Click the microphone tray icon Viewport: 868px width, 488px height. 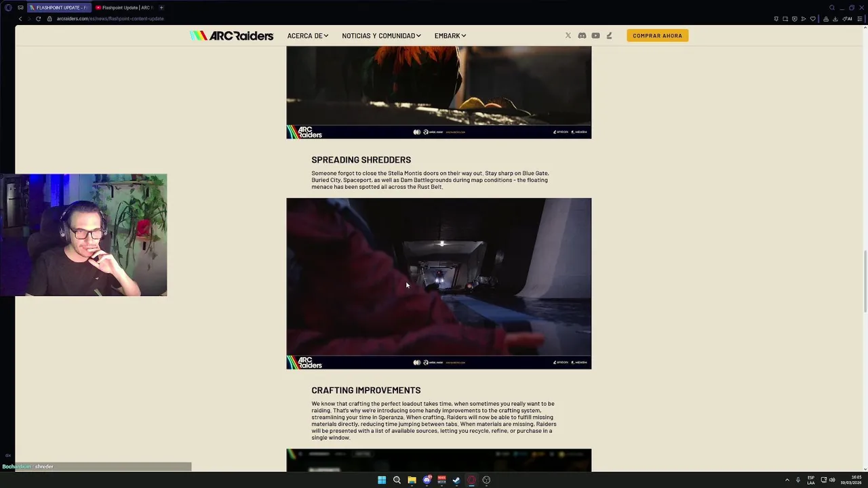798,480
